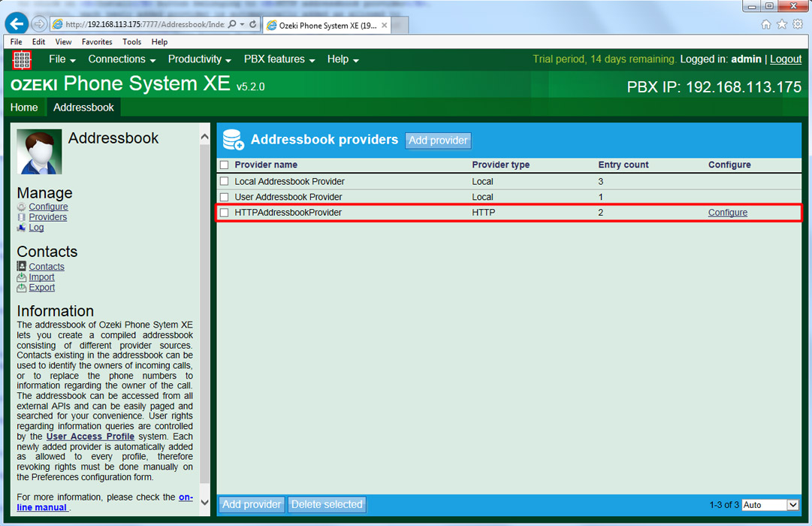Screen dimensions: 812x526
Task: Click the Delete selected button
Action: [x=327, y=504]
